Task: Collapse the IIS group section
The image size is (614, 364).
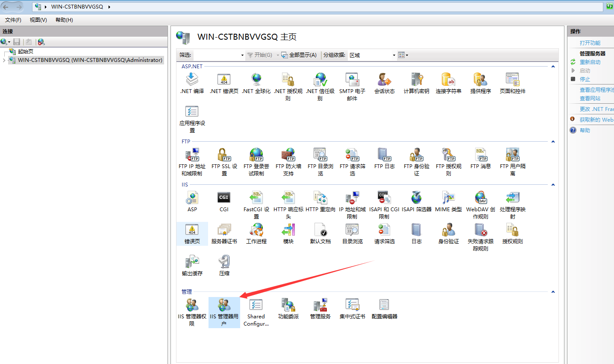Action: point(553,185)
